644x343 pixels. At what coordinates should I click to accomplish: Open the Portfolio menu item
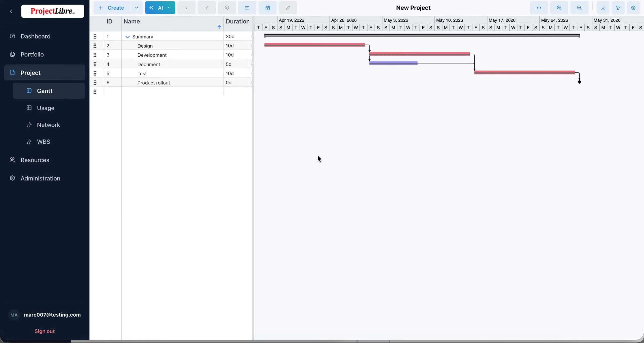pyautogui.click(x=45, y=54)
